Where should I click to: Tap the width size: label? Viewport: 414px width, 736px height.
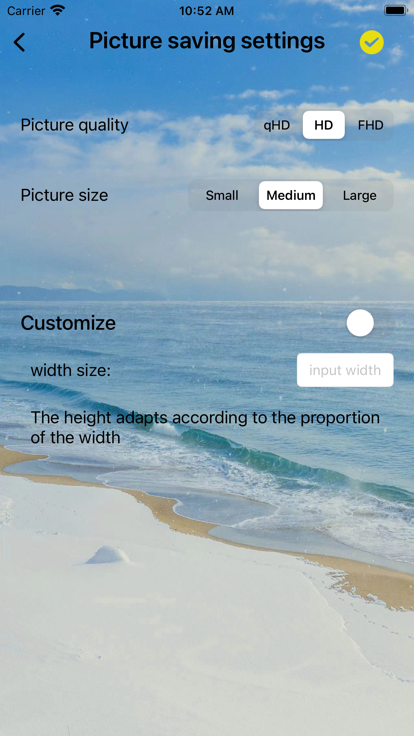[70, 370]
